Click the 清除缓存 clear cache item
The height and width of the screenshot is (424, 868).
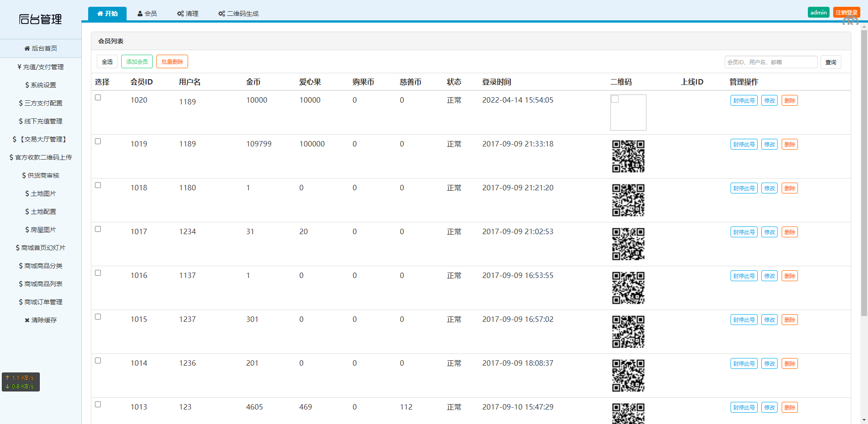pyautogui.click(x=41, y=320)
